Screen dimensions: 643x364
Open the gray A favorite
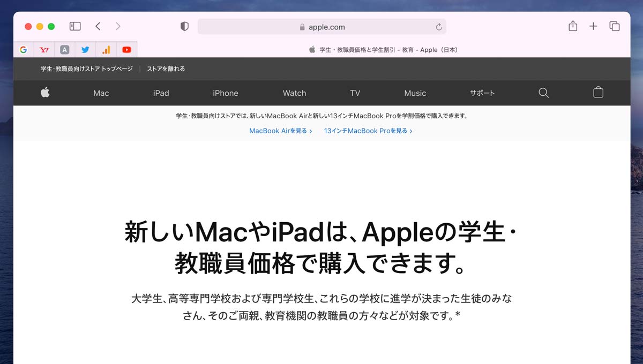coord(65,50)
